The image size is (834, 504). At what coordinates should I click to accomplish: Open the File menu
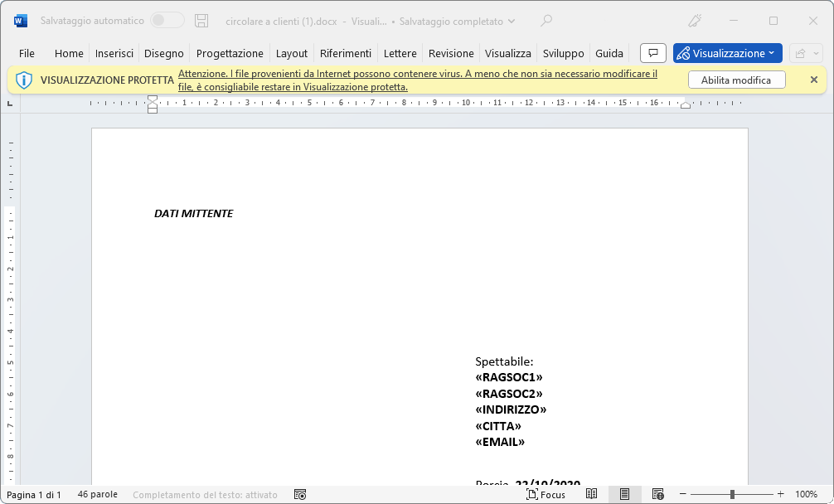point(27,53)
